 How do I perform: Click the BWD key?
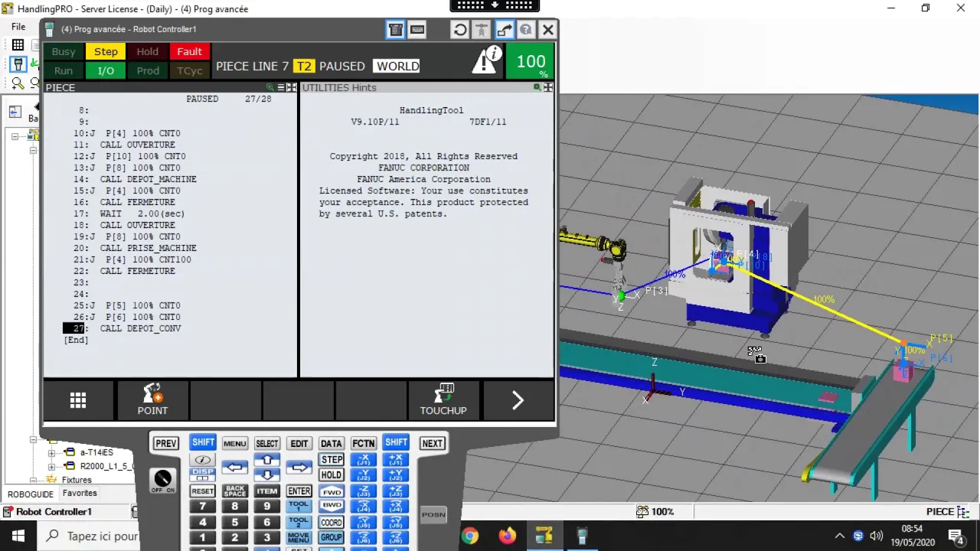[332, 506]
